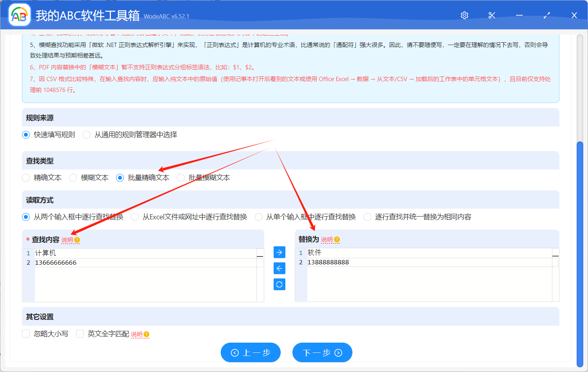This screenshot has height=372, width=588.
Task: Click the scissors icon in the title bar
Action: tap(492, 15)
